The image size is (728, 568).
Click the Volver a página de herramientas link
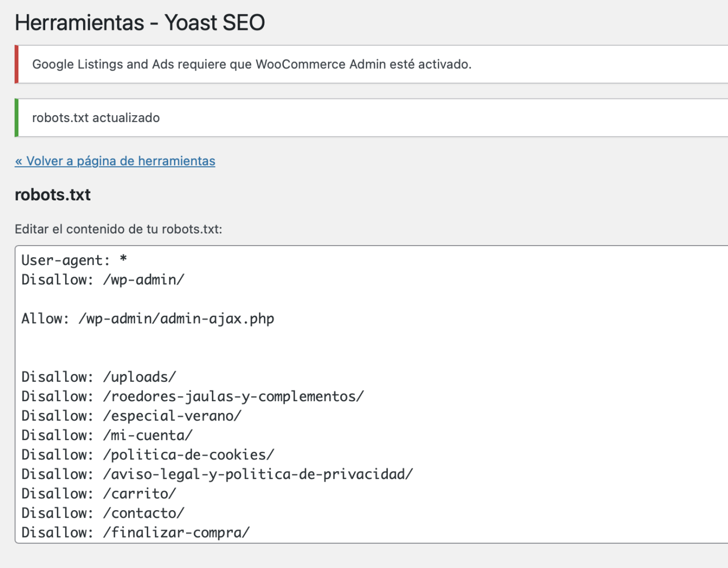tap(115, 161)
